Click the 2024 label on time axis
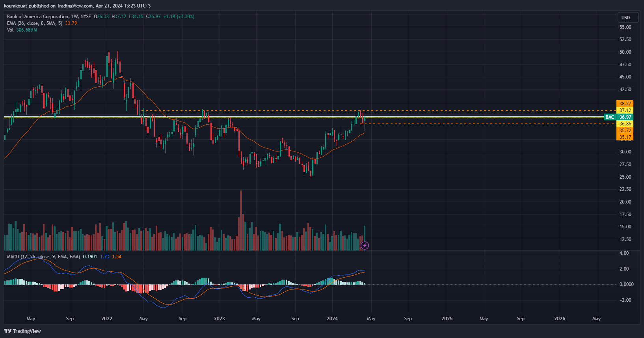 332,319
